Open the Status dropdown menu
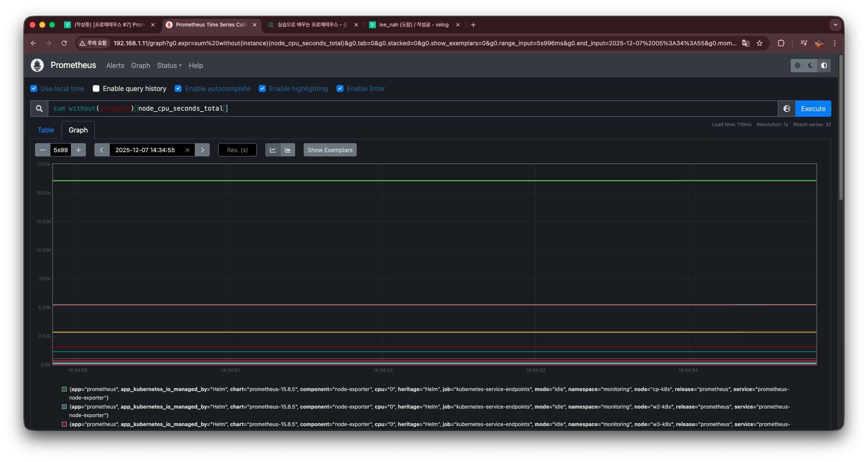 pos(169,65)
